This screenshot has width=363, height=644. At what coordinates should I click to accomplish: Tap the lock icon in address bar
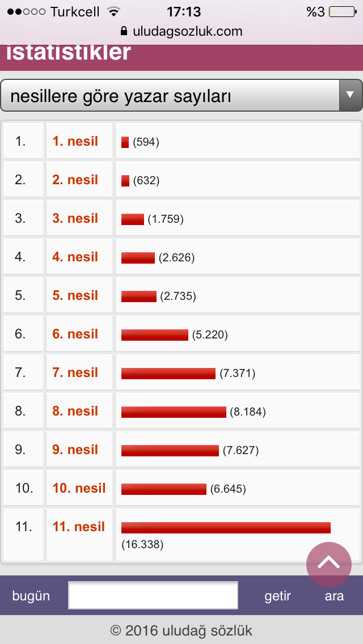[124, 31]
